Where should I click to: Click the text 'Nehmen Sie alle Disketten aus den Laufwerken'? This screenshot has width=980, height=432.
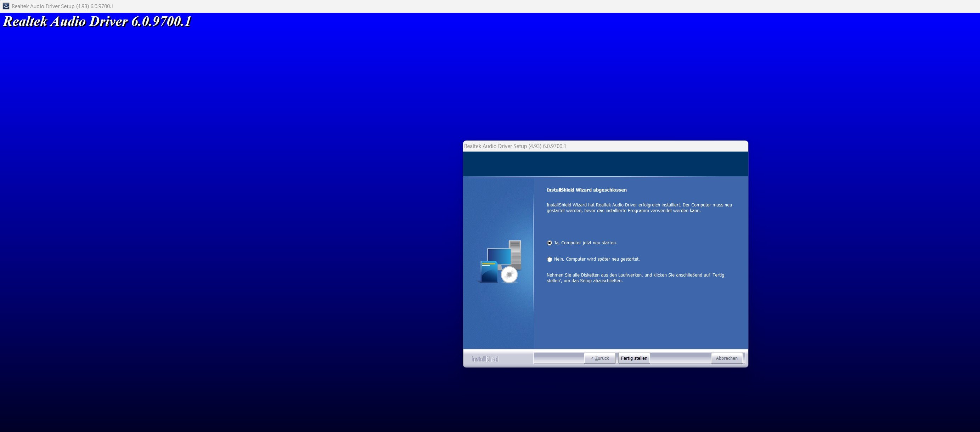click(595, 275)
